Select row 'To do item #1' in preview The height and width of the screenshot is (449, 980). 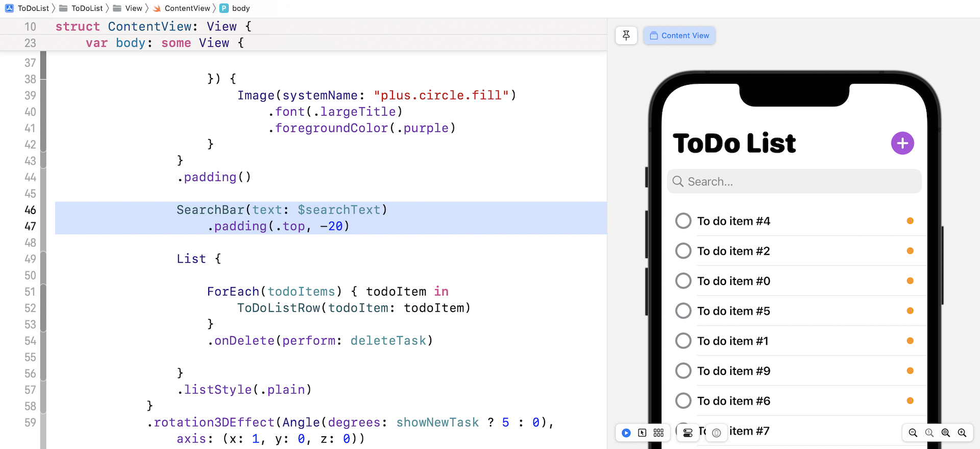tap(794, 341)
